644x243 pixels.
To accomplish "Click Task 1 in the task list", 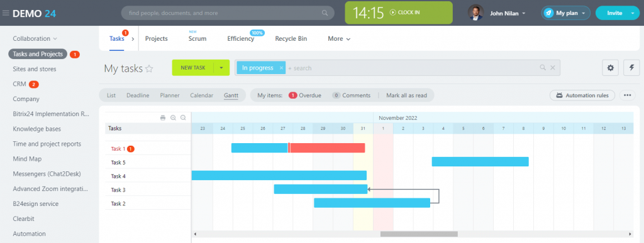I will (x=118, y=149).
